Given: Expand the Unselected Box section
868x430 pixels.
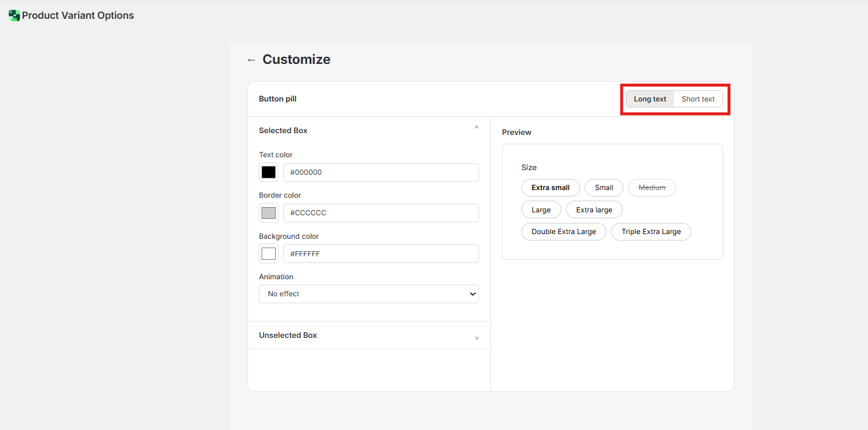Looking at the screenshot, I should tap(476, 337).
